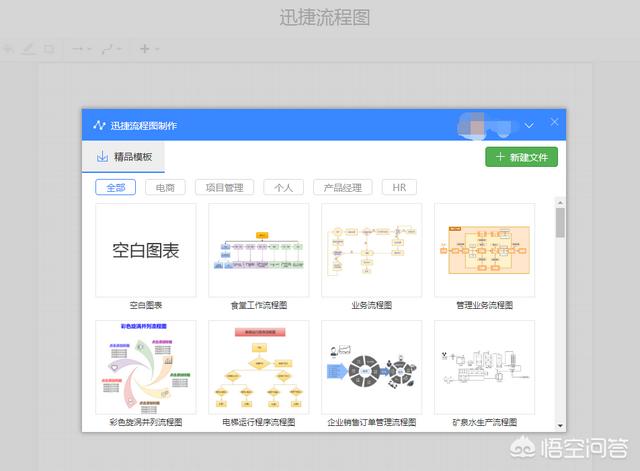This screenshot has width=640, height=471.
Task: Click the undo arrow in background toolbar
Action: tap(9, 49)
